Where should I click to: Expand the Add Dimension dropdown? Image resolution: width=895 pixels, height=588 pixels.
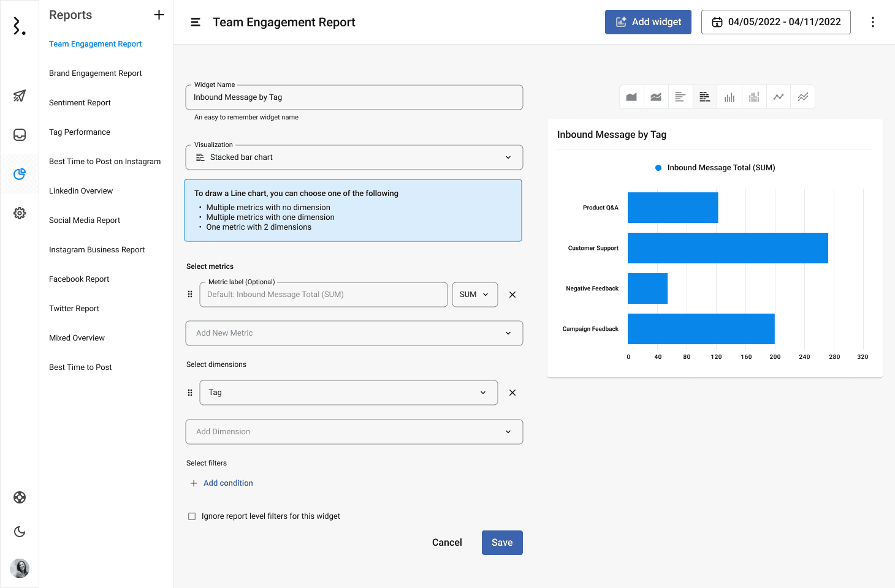(354, 432)
